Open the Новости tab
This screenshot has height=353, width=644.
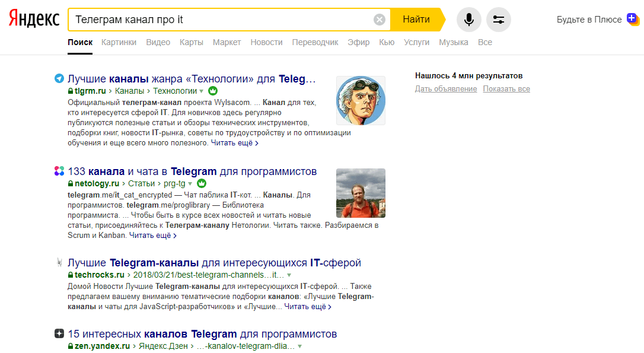tap(266, 42)
